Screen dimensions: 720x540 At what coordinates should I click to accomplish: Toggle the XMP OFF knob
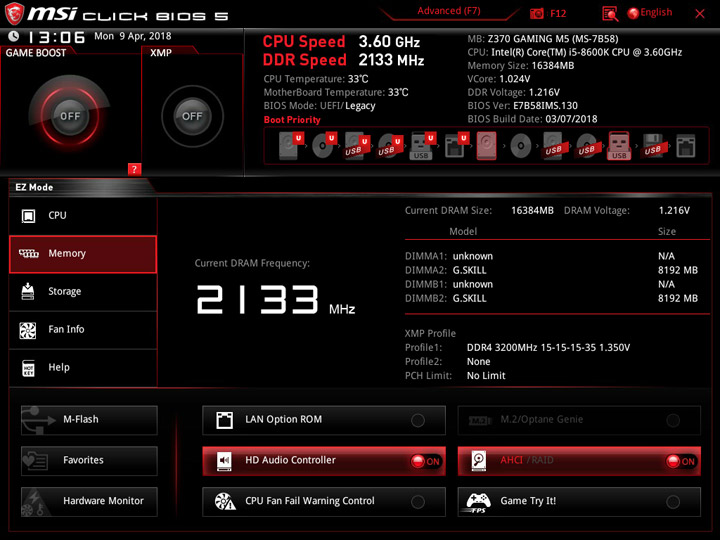pyautogui.click(x=192, y=116)
